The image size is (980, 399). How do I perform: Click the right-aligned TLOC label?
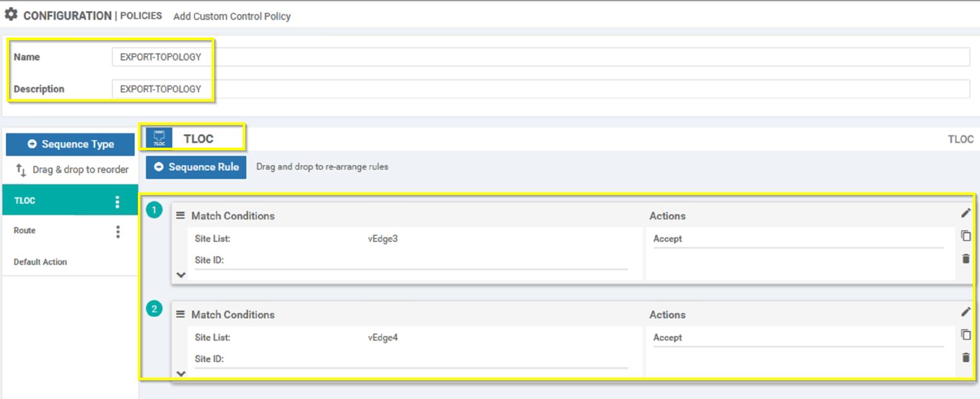[x=961, y=139]
